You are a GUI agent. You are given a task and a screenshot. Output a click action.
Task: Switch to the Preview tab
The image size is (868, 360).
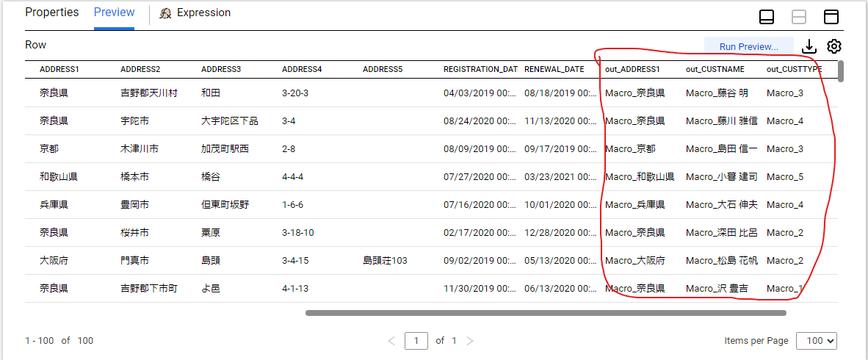(114, 12)
